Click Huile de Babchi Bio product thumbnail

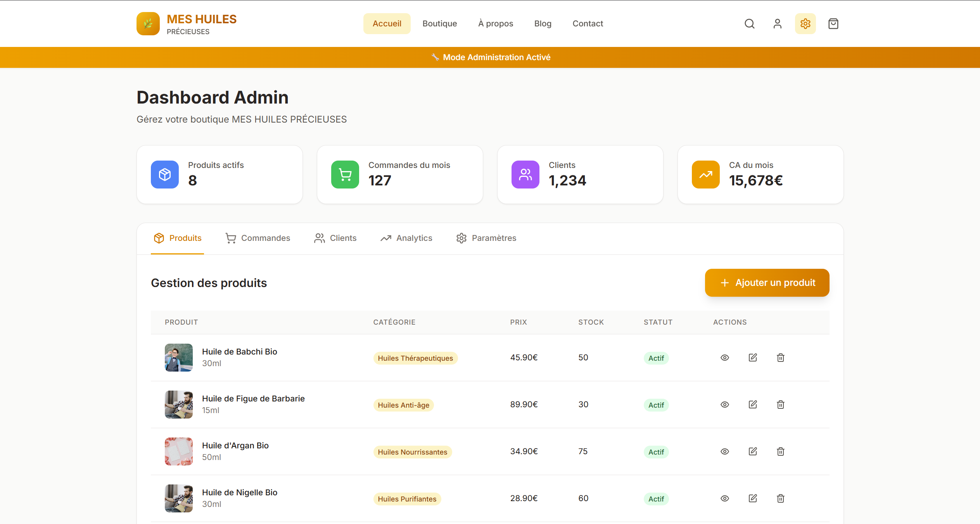pyautogui.click(x=179, y=358)
